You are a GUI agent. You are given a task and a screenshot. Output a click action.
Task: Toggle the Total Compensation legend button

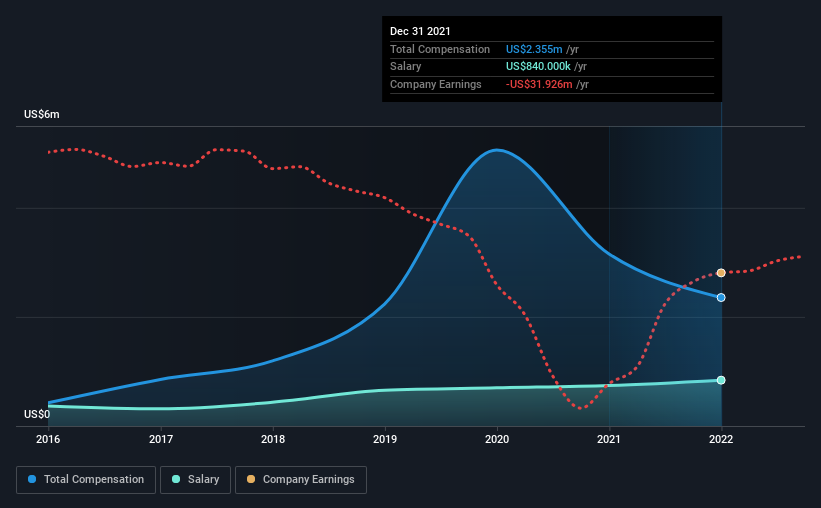pyautogui.click(x=86, y=480)
